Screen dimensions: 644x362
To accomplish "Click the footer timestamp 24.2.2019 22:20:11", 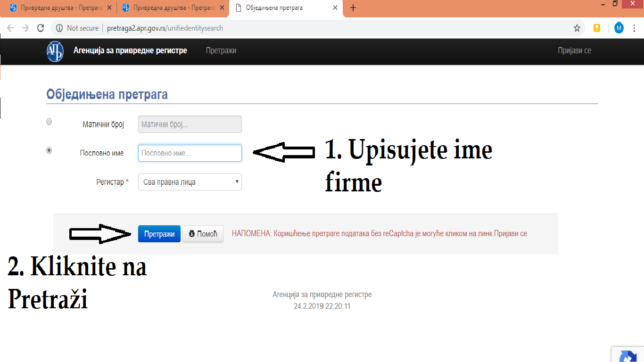I will 322,306.
